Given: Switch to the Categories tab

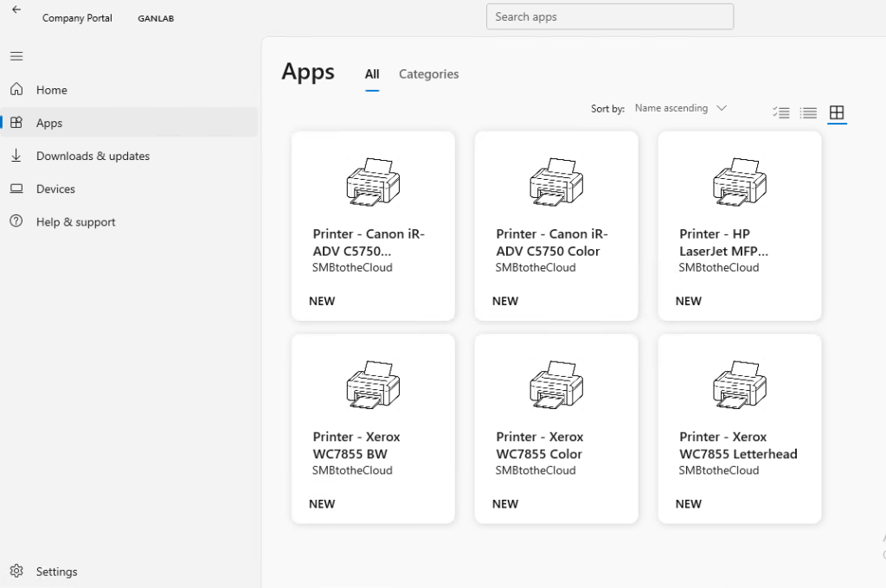Looking at the screenshot, I should coord(428,74).
